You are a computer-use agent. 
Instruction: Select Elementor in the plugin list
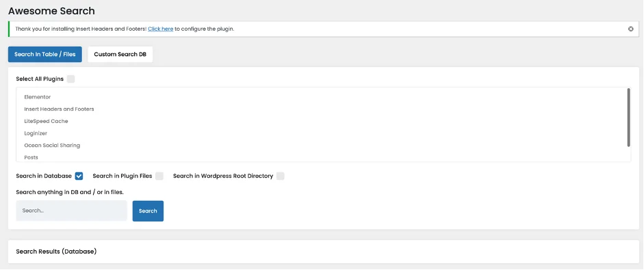[38, 97]
